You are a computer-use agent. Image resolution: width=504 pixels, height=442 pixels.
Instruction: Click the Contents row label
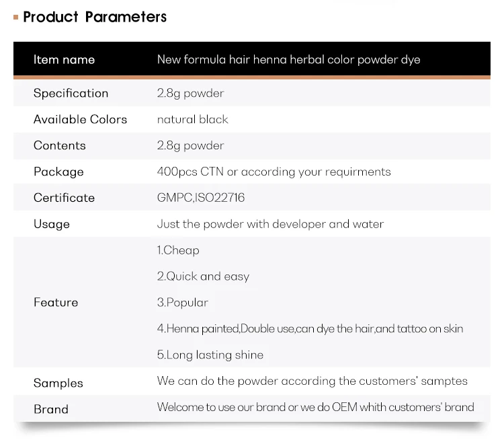tap(59, 146)
